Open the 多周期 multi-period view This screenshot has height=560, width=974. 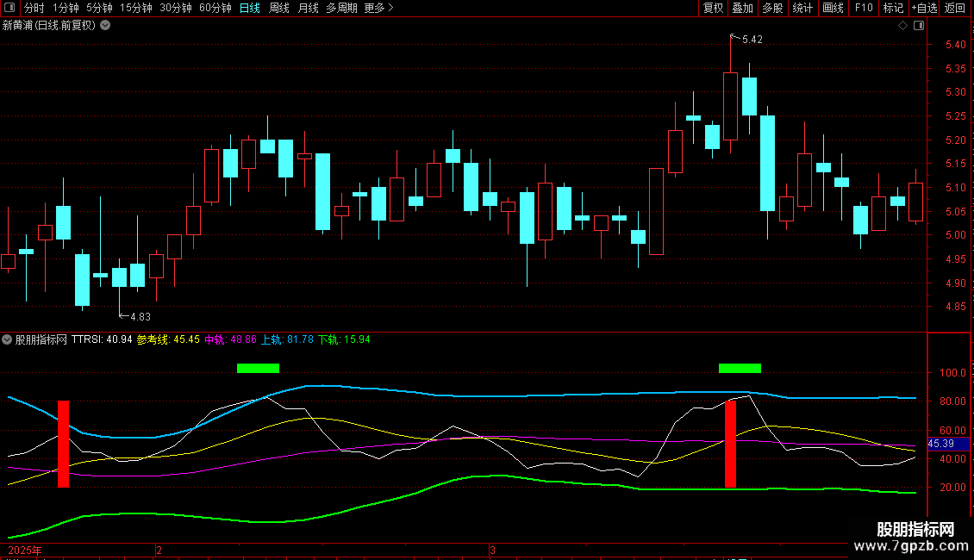coord(341,8)
